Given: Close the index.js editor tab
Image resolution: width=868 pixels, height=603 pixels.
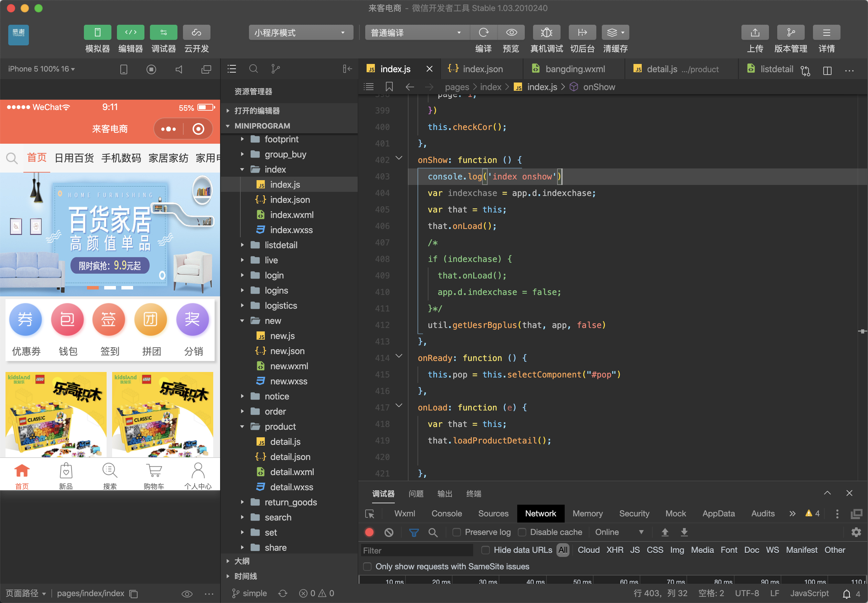Looking at the screenshot, I should (429, 69).
